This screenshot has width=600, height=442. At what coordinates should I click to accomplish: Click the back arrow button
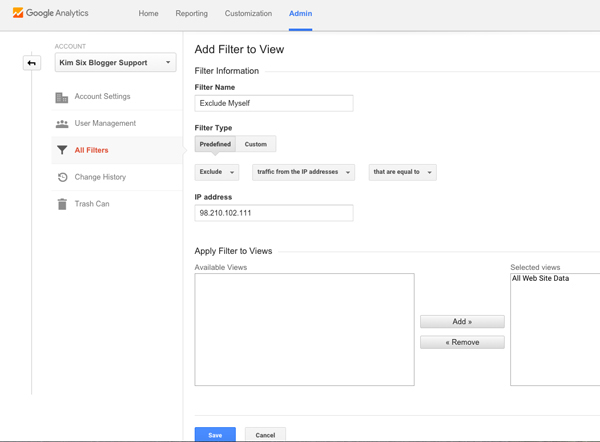coord(32,63)
